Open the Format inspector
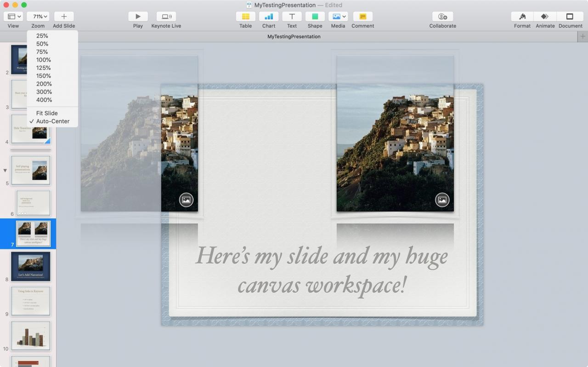The width and height of the screenshot is (588, 367). point(522,17)
